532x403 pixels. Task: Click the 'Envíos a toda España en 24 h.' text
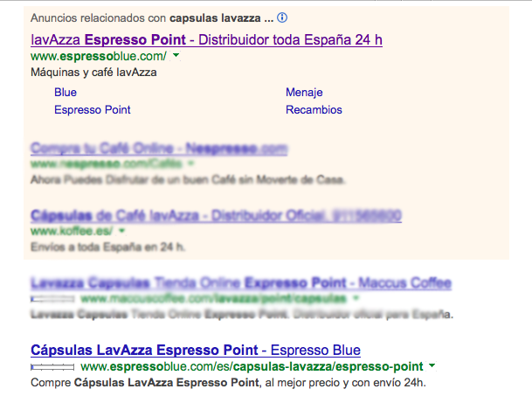pos(108,247)
